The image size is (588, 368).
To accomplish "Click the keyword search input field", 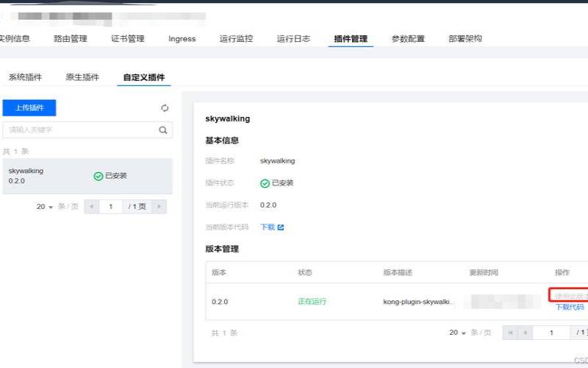I will pyautogui.click(x=79, y=130).
